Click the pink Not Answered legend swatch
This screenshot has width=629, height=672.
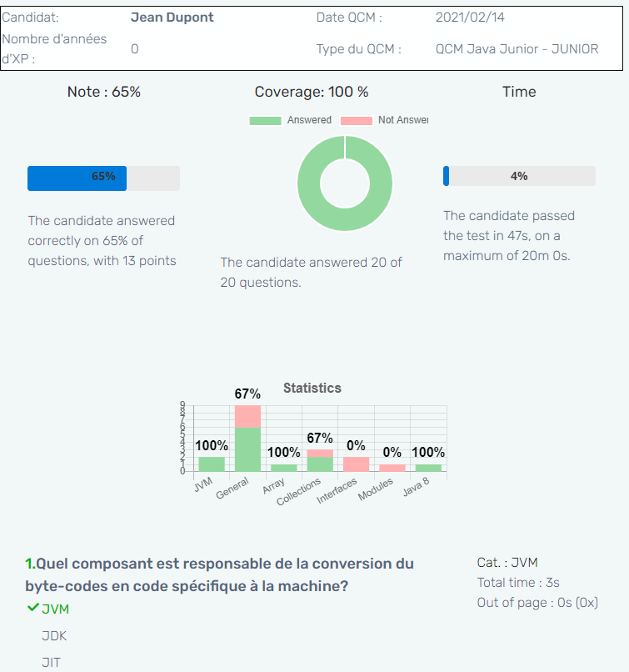356,121
